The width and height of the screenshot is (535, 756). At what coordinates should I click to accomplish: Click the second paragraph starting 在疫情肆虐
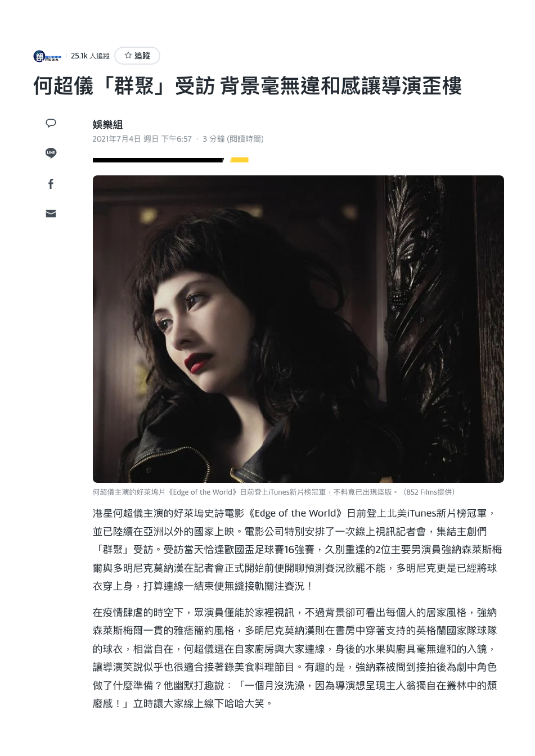click(295, 658)
